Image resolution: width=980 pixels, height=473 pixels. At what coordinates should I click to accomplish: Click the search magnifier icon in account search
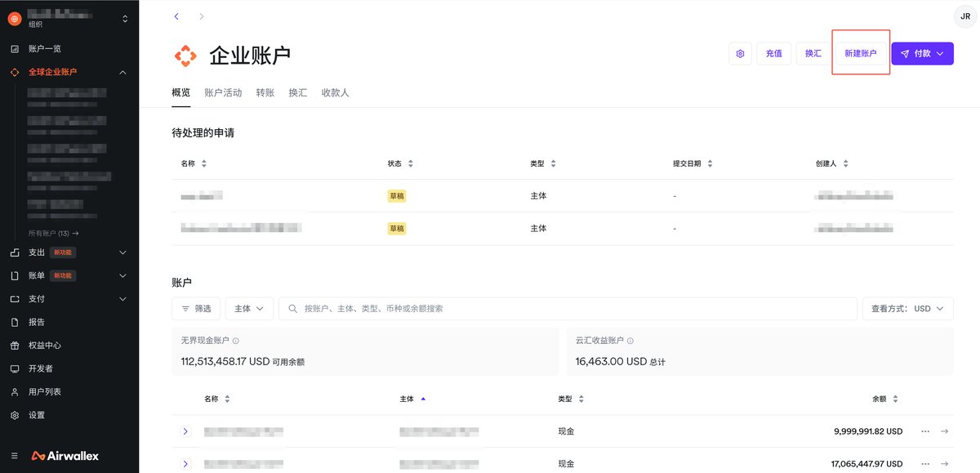(292, 309)
